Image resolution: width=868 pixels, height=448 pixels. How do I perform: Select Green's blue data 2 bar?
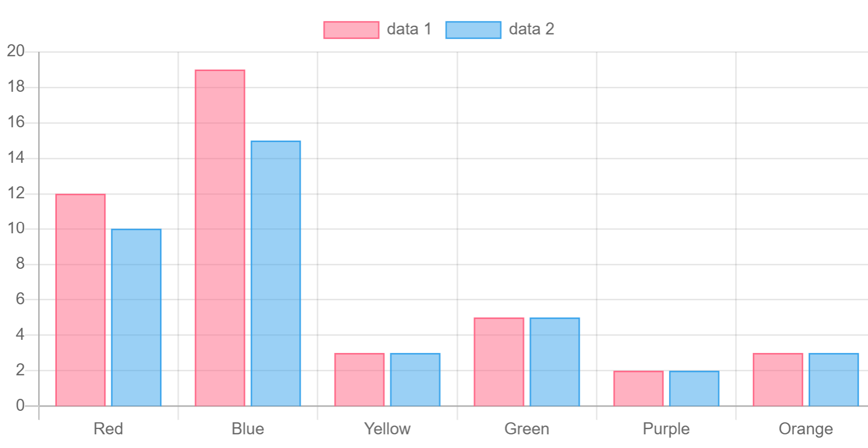(555, 362)
